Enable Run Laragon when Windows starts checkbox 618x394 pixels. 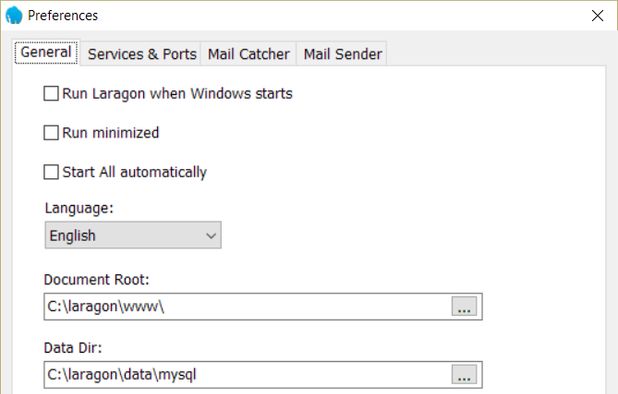pyautogui.click(x=51, y=94)
